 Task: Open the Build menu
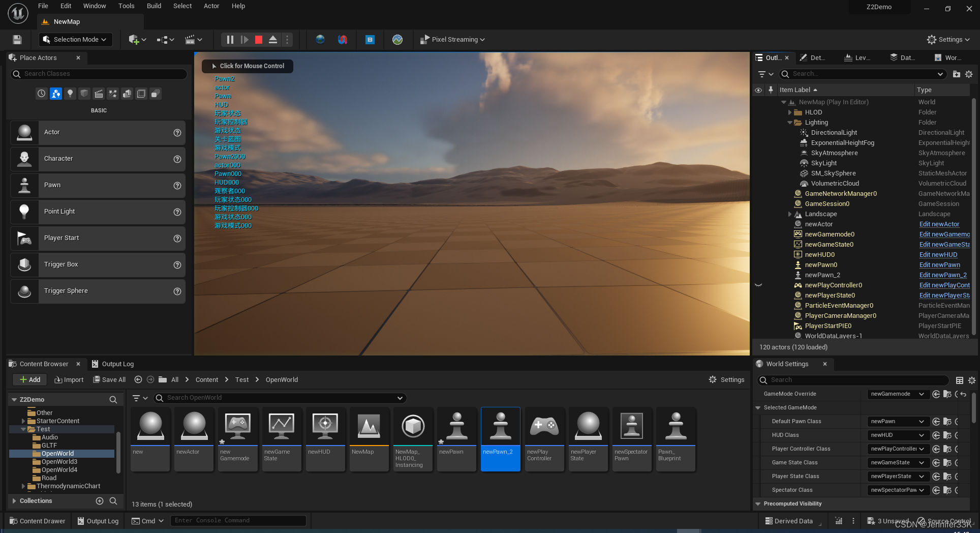pos(154,6)
